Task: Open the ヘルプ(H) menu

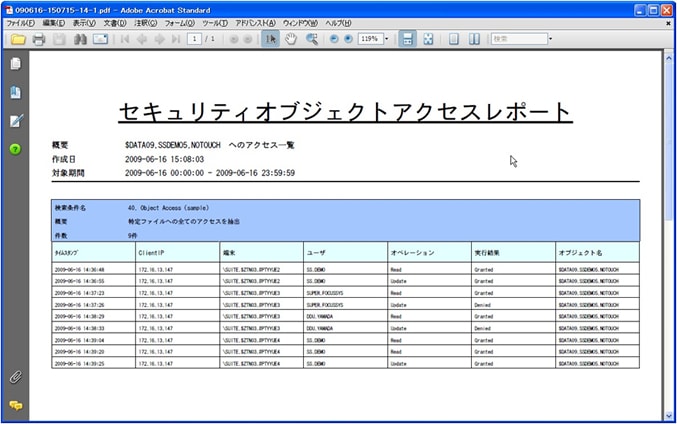Action: click(x=338, y=22)
